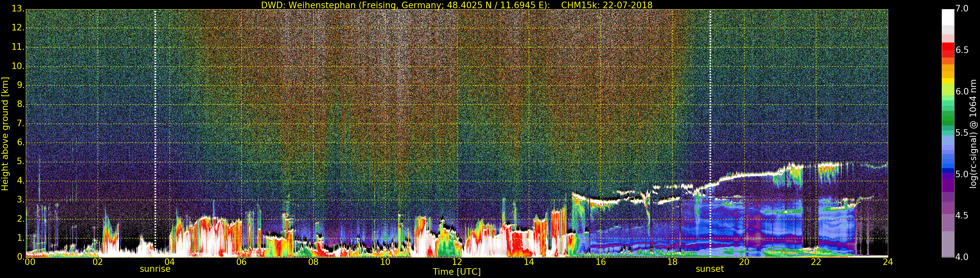
Task: Click the '0.' height axis tick
Action: point(21,257)
